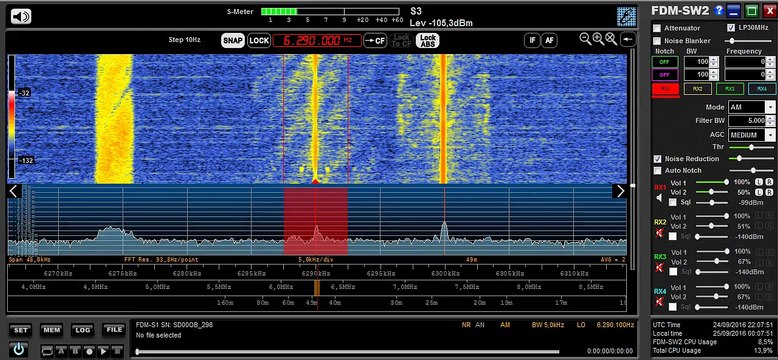Image resolution: width=778 pixels, height=360 pixels.
Task: Click the Lock ABS button
Action: pyautogui.click(x=427, y=41)
